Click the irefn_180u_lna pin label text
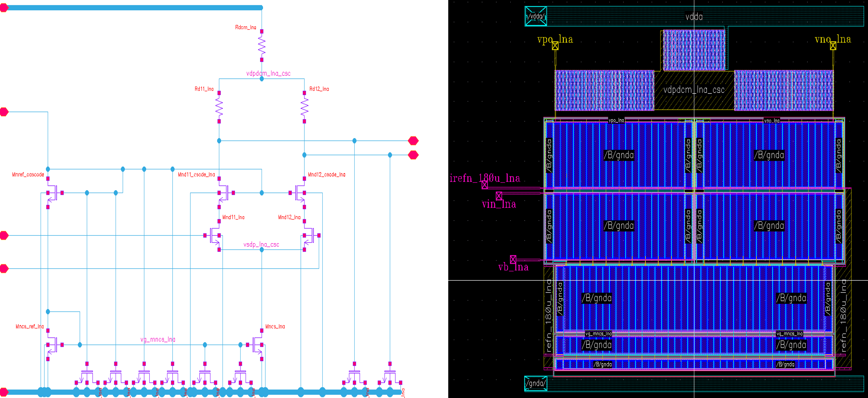The width and height of the screenshot is (868, 398). [485, 178]
